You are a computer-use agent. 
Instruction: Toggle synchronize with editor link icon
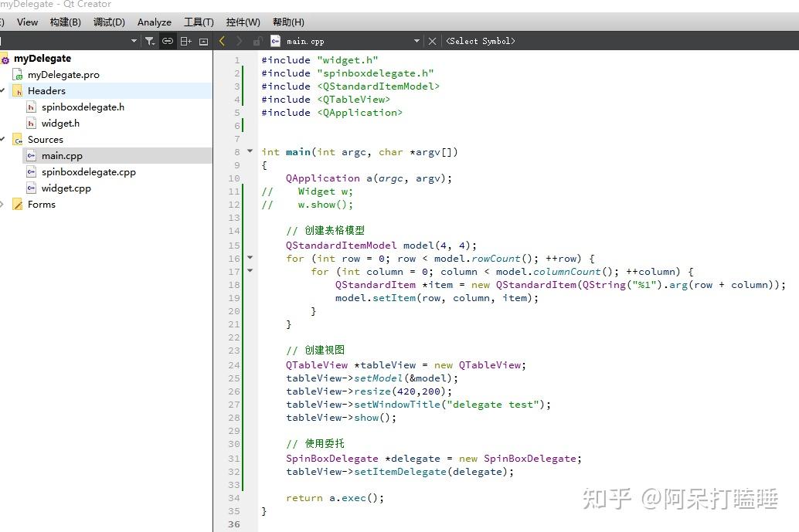click(167, 41)
